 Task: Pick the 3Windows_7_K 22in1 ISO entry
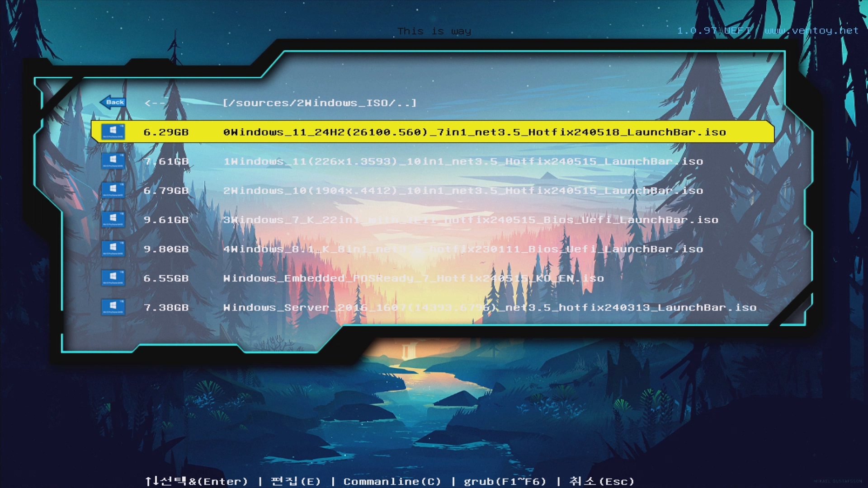coord(470,220)
